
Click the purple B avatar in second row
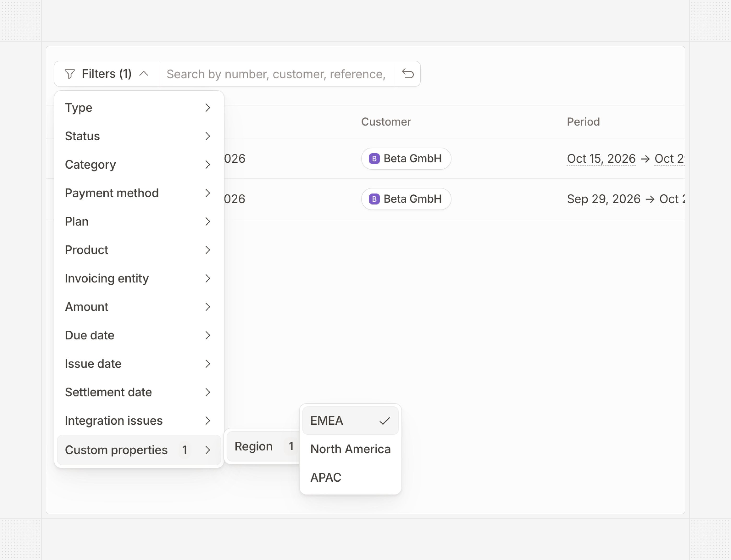point(374,199)
